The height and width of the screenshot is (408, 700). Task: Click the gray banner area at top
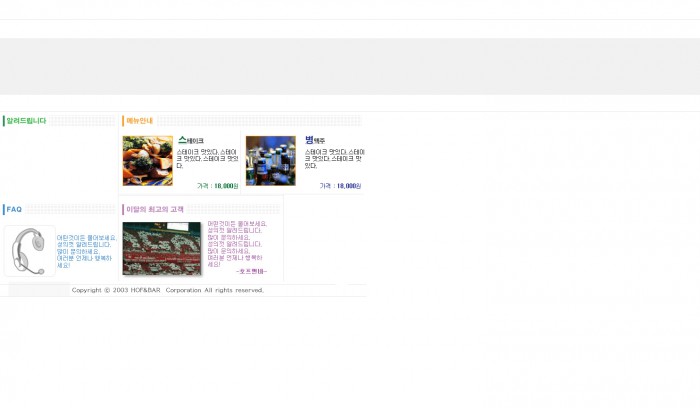[350, 66]
